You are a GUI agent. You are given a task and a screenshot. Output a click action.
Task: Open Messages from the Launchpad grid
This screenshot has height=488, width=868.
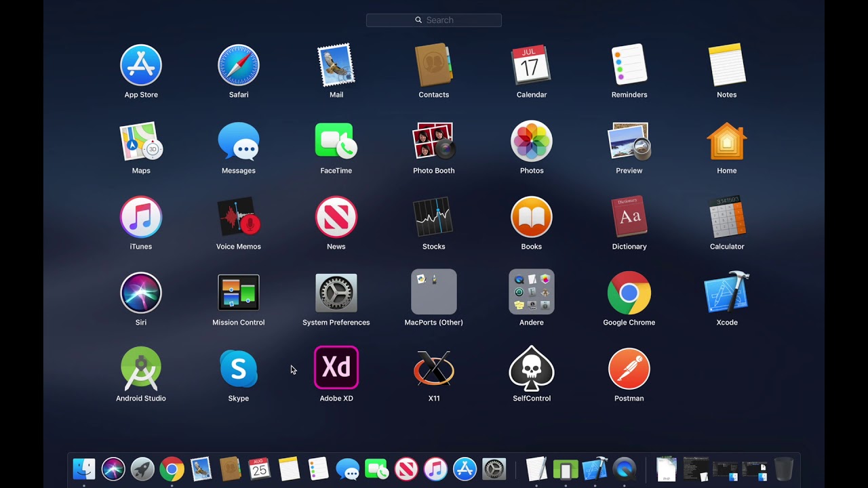pos(239,141)
